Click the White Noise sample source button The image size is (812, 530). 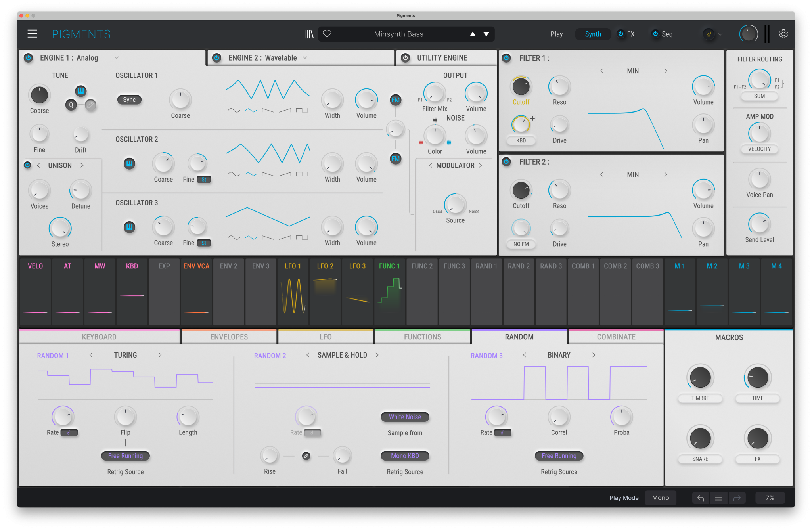405,417
